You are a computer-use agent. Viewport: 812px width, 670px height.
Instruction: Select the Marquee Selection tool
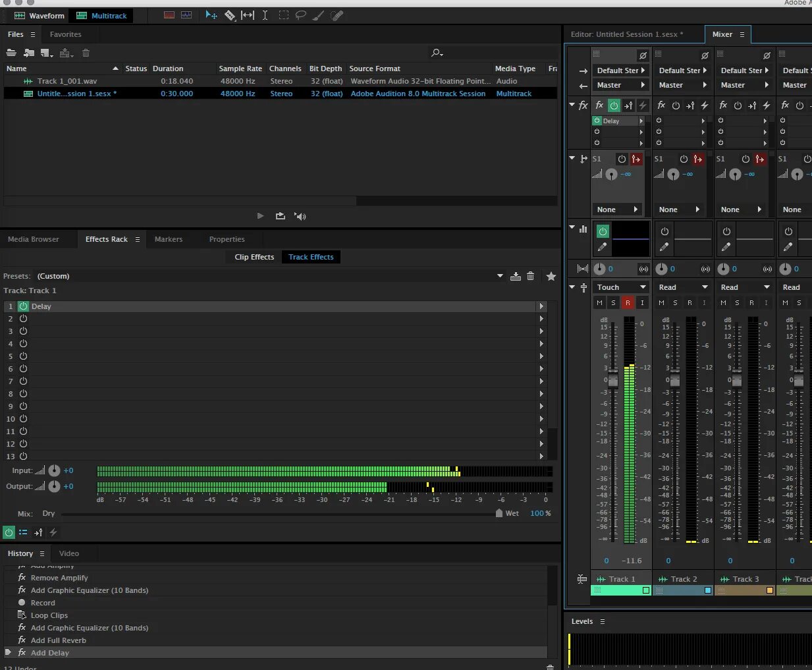click(284, 15)
